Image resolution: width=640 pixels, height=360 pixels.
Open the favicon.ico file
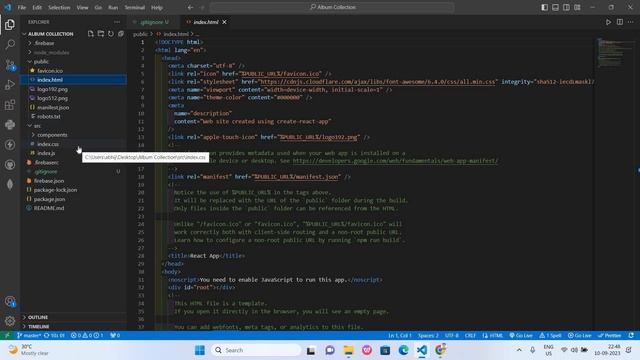click(73, 71)
